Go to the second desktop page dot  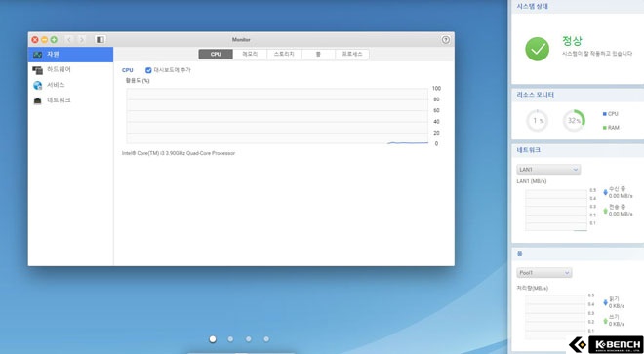pos(230,339)
